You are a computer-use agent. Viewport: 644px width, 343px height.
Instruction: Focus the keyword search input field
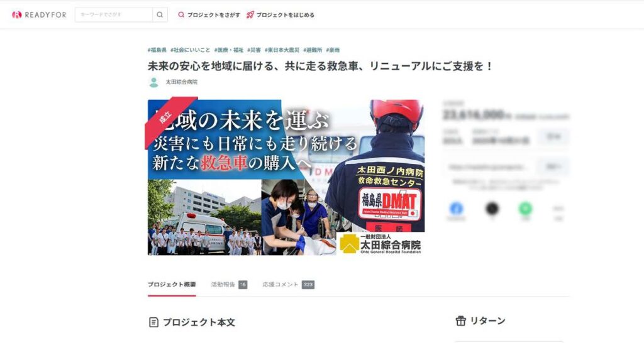point(114,15)
